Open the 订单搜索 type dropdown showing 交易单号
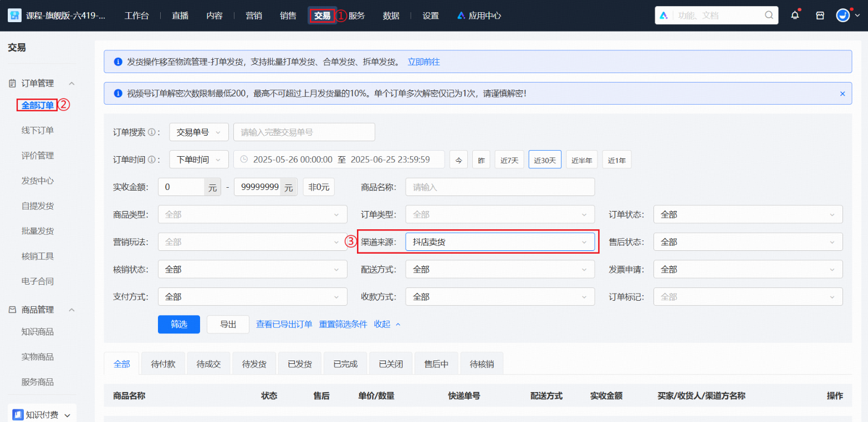 click(198, 132)
